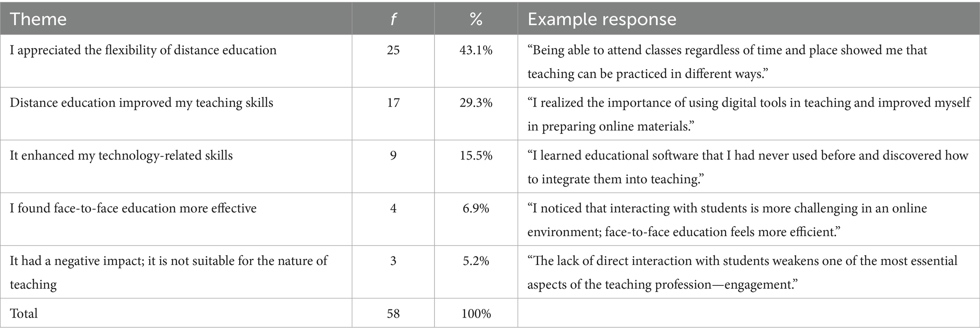This screenshot has width=980, height=336.
Task: Click the percentage 43.1% cell
Action: (476, 50)
